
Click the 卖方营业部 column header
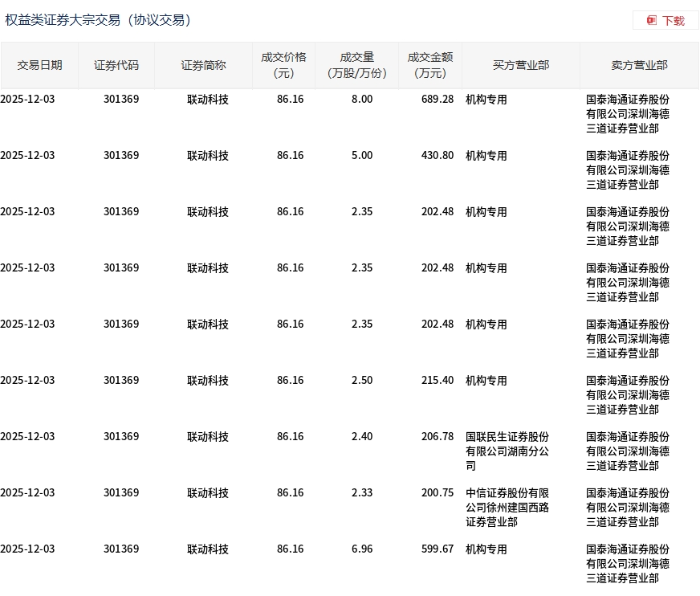[x=639, y=66]
